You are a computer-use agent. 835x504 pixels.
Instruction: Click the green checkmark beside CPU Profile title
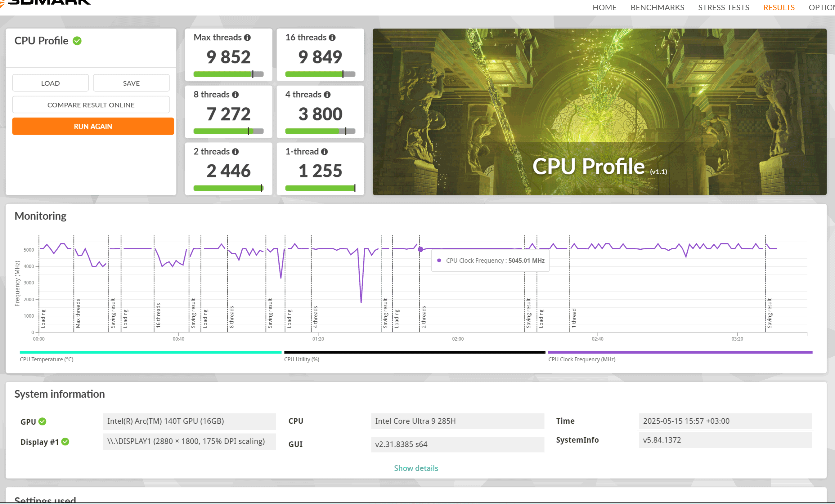[x=77, y=41]
